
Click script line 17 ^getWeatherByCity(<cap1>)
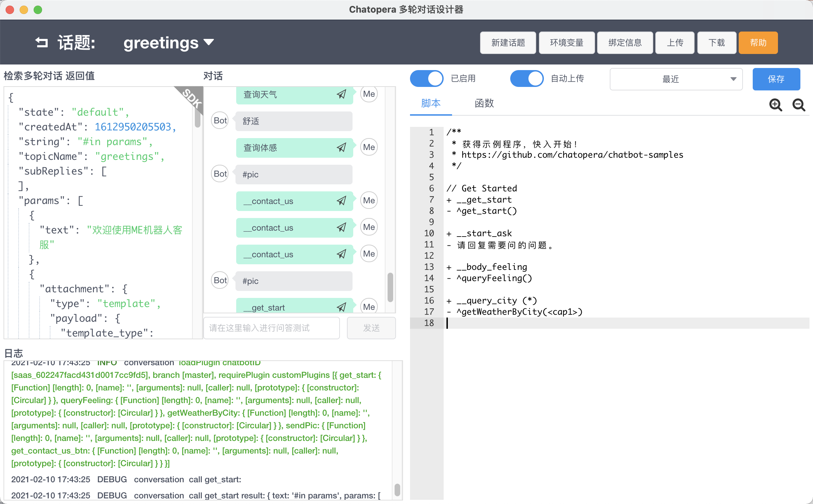(x=514, y=312)
